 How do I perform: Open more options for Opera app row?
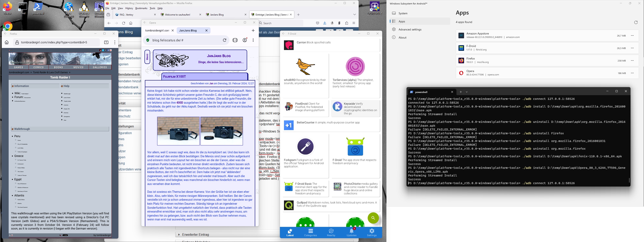tap(632, 73)
